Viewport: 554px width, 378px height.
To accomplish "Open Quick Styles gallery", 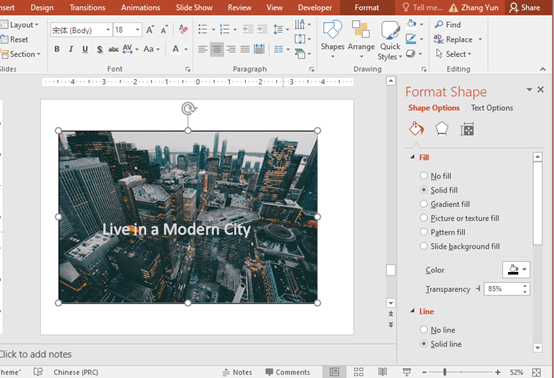I will [x=390, y=40].
